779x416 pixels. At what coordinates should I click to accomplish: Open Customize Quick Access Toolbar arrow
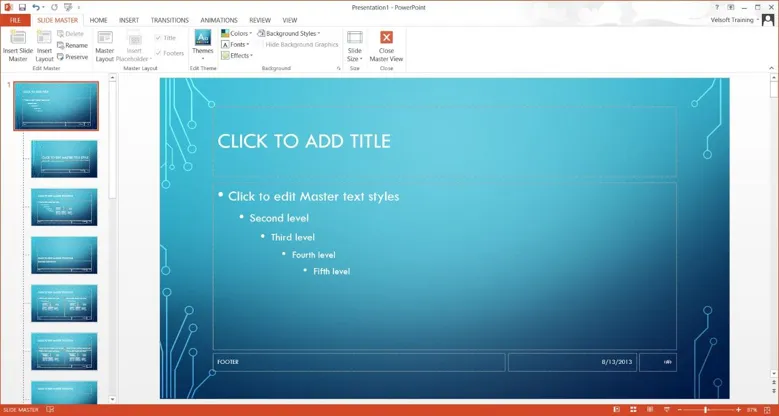coord(79,7)
